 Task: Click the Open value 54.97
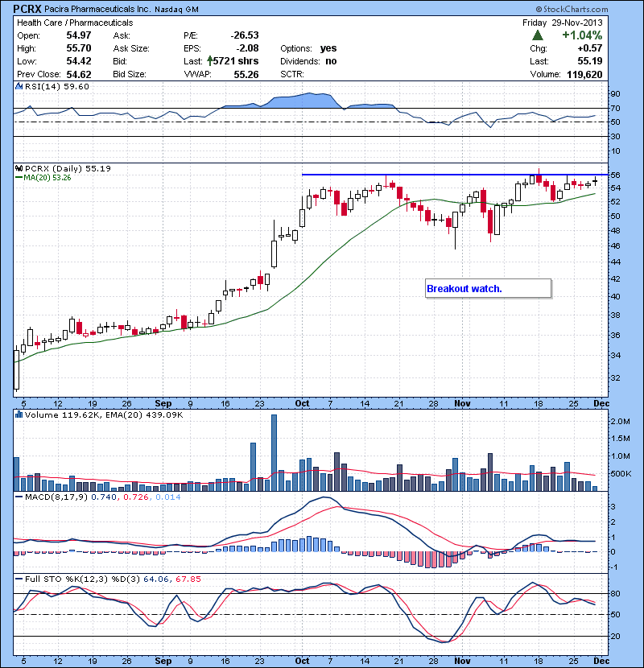click(x=79, y=35)
